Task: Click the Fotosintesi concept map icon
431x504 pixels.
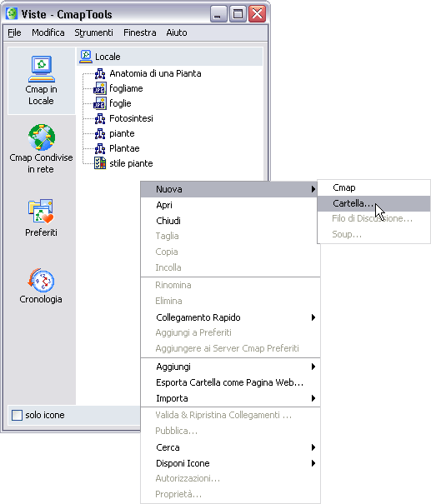Action: (100, 118)
